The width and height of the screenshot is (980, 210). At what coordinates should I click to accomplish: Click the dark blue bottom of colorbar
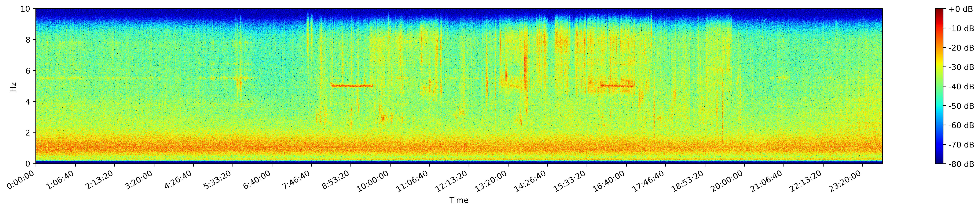(939, 162)
